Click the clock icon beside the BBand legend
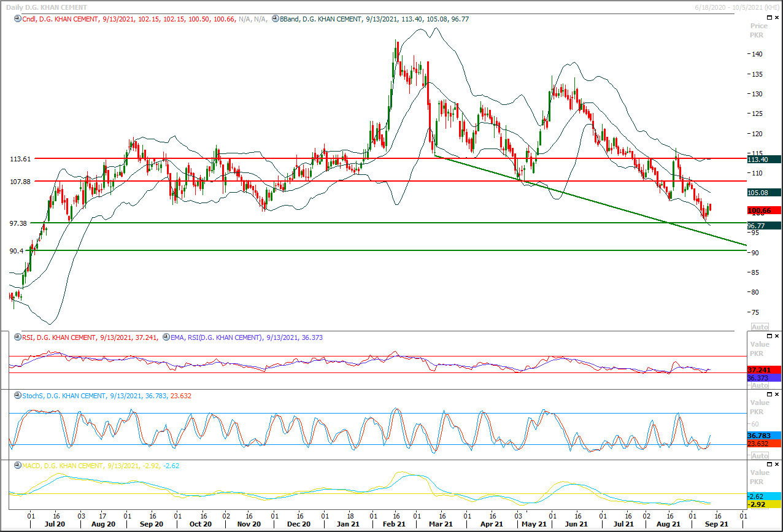Image resolution: width=783 pixels, height=532 pixels. tap(274, 19)
